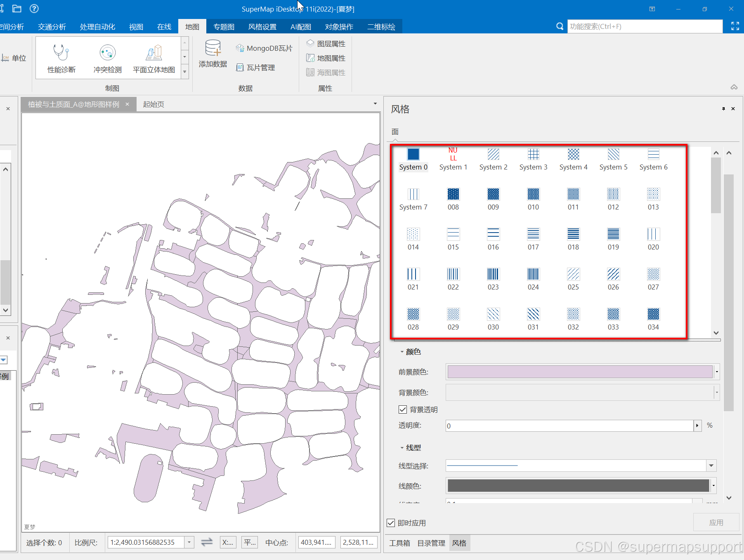Screen dimensions: 744x560
Task: Choose System 3 grid fill pattern
Action: (533, 159)
